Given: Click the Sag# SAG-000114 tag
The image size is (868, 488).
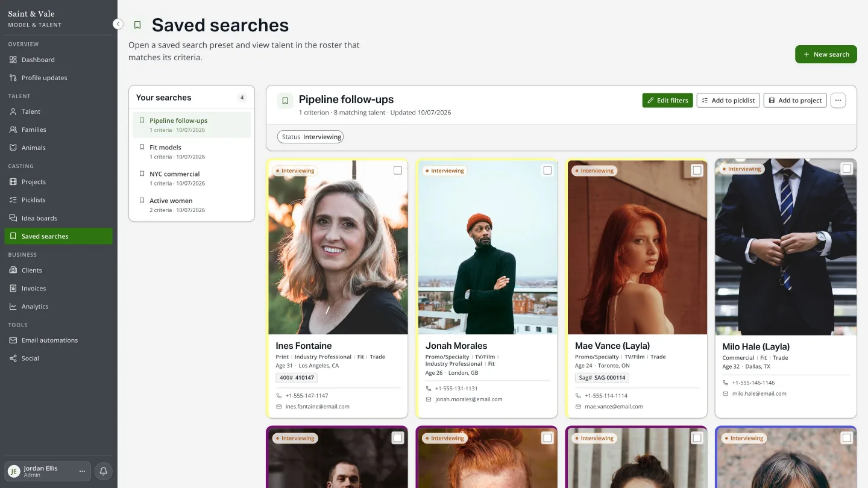Looking at the screenshot, I should coord(602,378).
